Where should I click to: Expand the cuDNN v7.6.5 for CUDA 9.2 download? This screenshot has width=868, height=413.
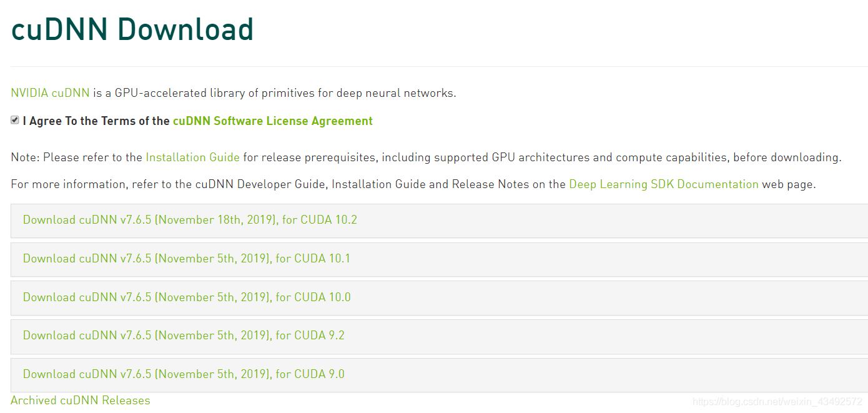point(184,336)
